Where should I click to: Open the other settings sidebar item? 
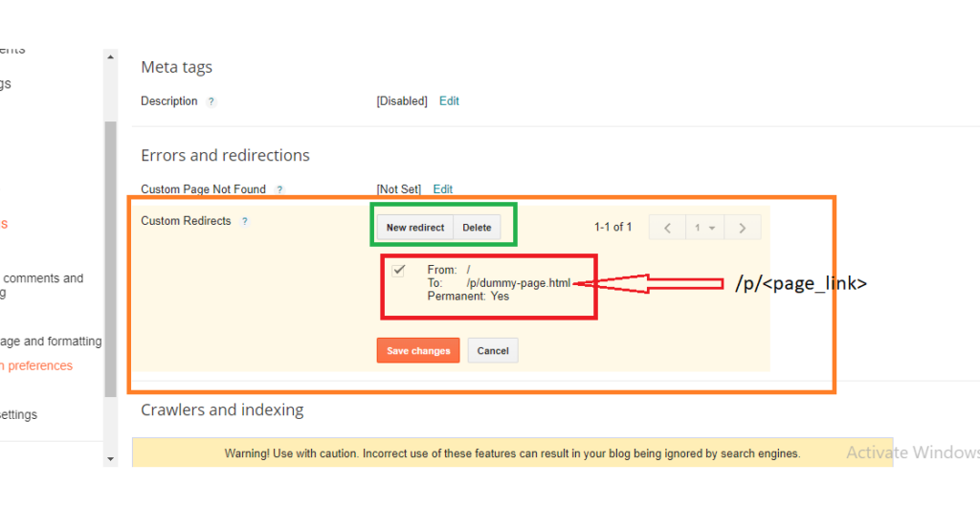point(19,415)
